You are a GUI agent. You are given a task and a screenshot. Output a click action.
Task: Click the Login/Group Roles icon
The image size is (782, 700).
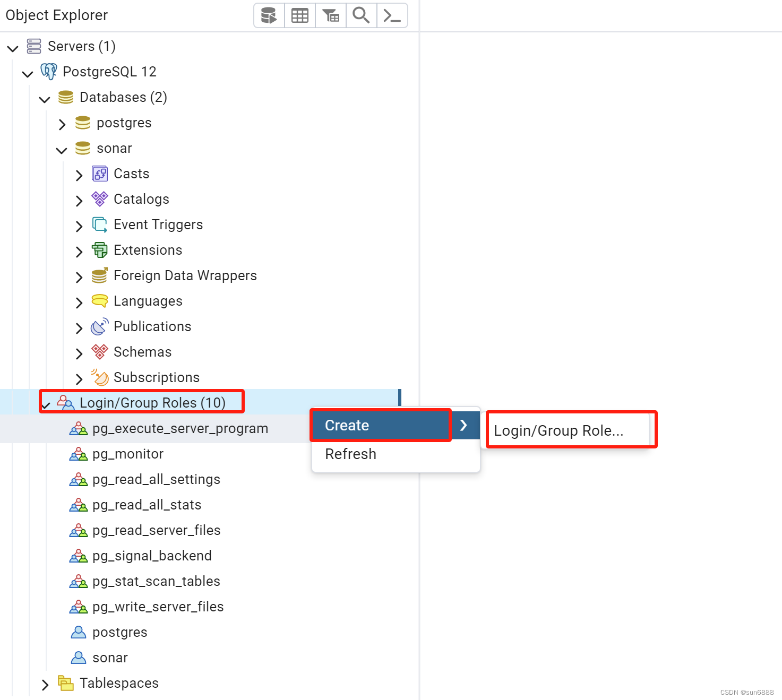pyautogui.click(x=66, y=403)
